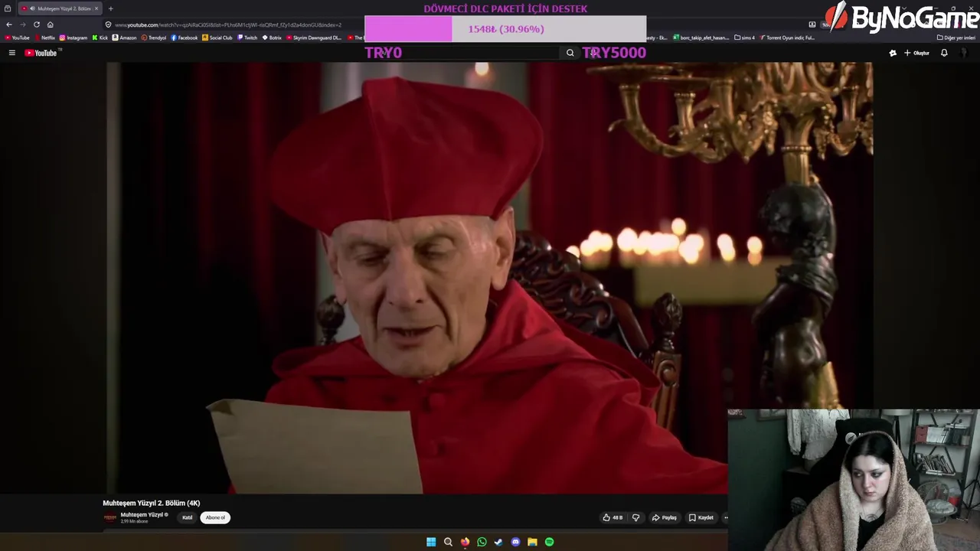Screen dimensions: 980x551
Task: Click the tab overview icon left of tabs
Action: tap(8, 8)
